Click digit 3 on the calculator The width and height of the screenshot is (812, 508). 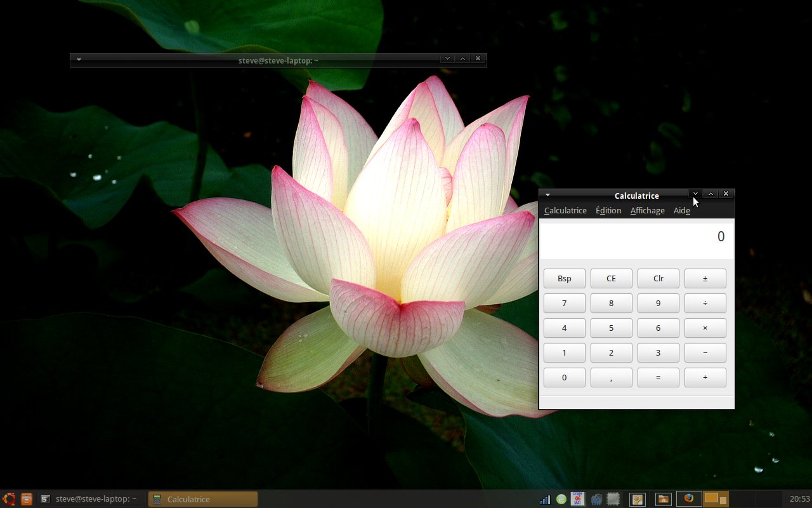pyautogui.click(x=658, y=352)
